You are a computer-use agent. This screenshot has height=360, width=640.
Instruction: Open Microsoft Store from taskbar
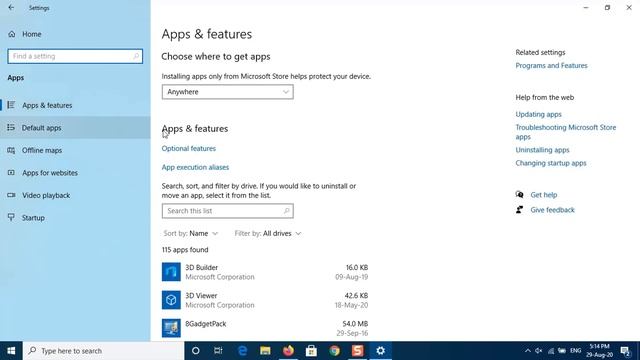pos(311,351)
